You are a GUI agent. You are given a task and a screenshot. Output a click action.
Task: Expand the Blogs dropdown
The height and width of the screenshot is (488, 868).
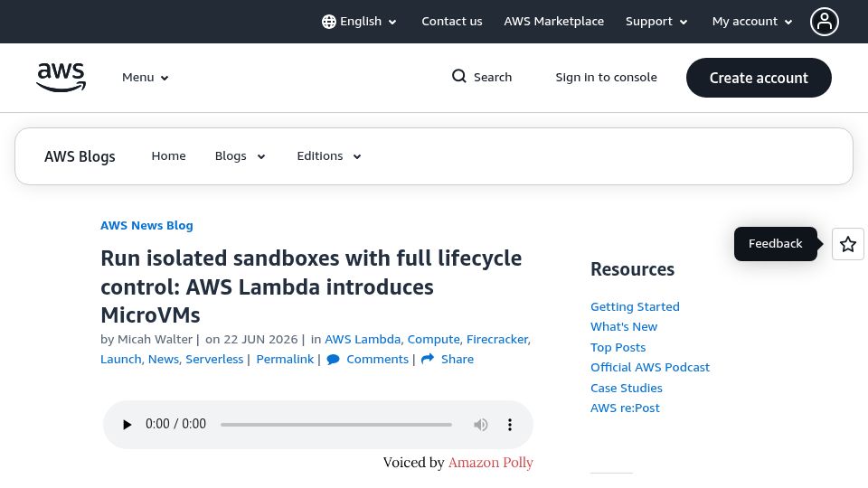pyautogui.click(x=241, y=156)
